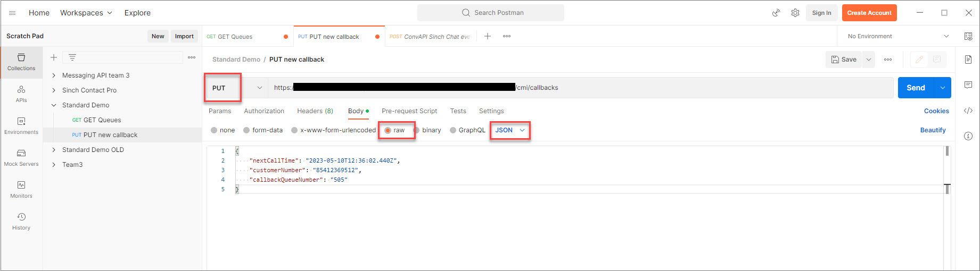
Task: Switch to ConvAPI Sinch Chat request tab
Action: [x=430, y=37]
